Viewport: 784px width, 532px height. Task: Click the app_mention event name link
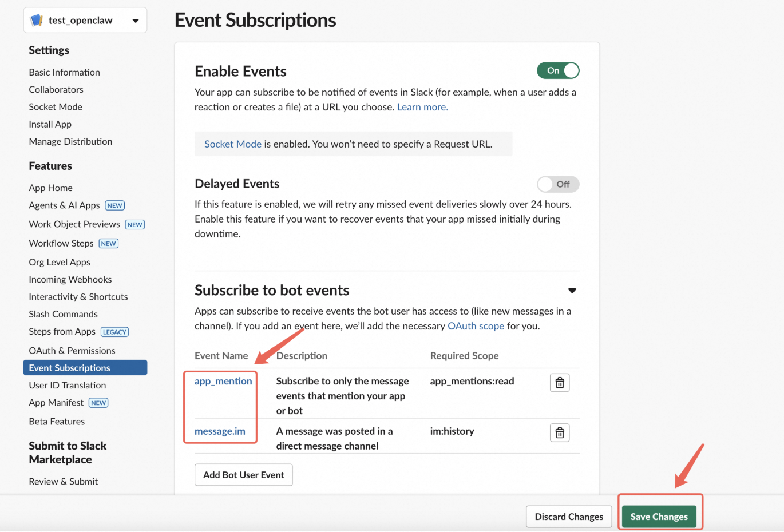223,381
